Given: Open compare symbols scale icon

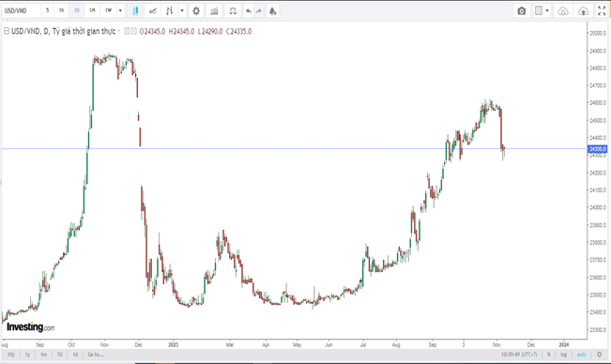Looking at the screenshot, I should (233, 11).
